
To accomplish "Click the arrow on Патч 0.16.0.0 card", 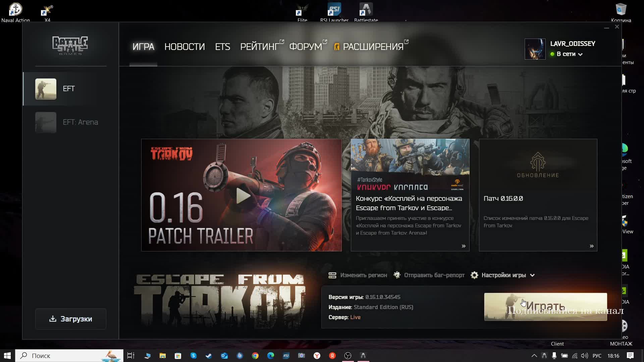I will pos(592,246).
